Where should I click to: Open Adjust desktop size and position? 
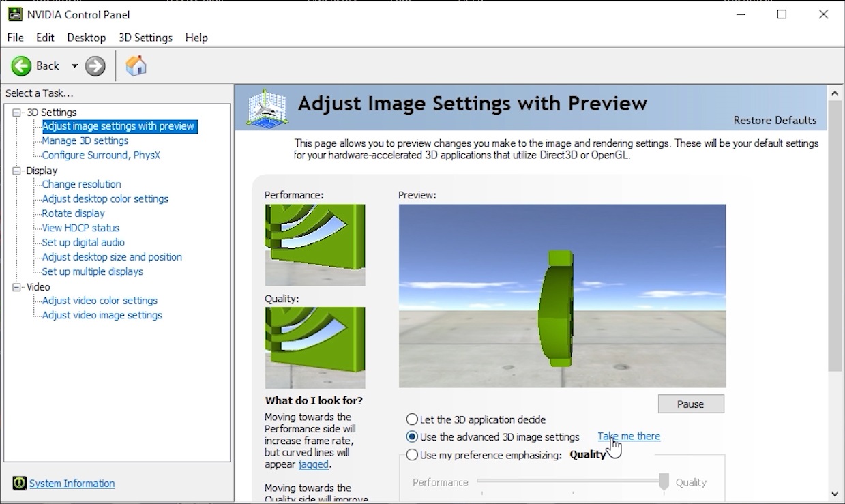point(112,257)
